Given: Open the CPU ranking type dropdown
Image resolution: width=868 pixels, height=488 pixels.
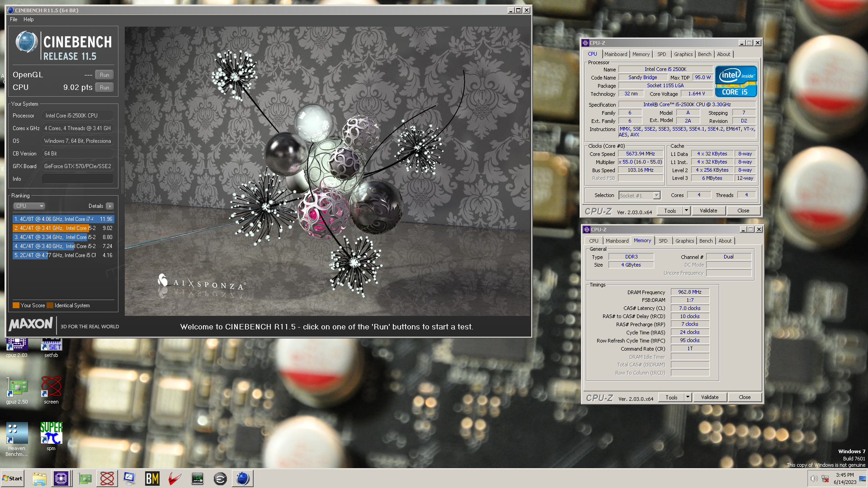Looking at the screenshot, I should click(x=29, y=206).
